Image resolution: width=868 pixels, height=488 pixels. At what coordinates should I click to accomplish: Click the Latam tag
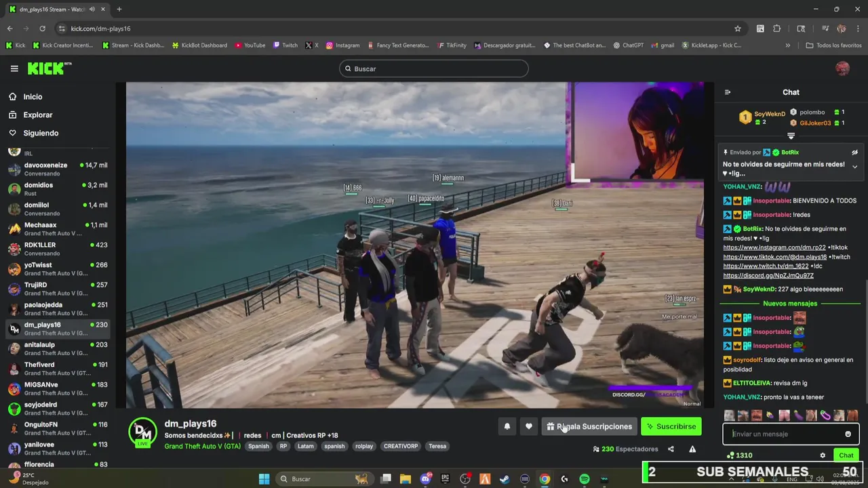point(305,446)
